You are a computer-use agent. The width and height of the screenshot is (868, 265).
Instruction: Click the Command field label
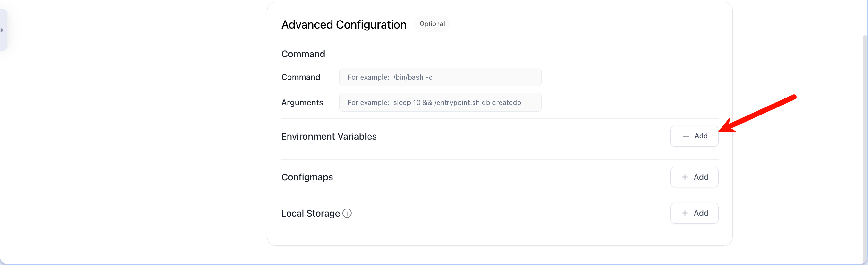301,77
